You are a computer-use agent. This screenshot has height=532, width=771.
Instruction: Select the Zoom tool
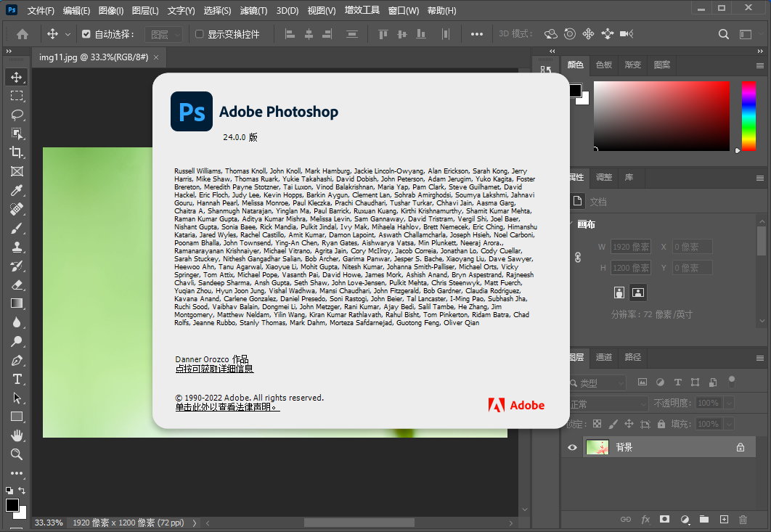coord(16,454)
